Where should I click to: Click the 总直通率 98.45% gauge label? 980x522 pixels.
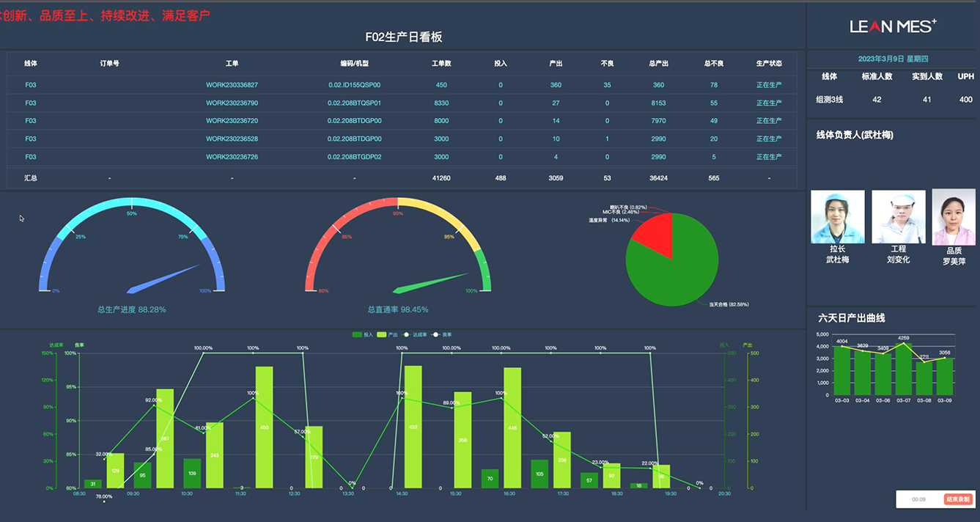click(x=398, y=309)
